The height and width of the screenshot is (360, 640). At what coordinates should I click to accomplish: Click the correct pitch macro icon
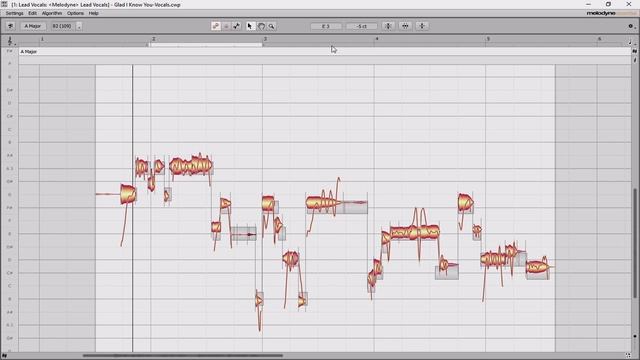tap(388, 26)
